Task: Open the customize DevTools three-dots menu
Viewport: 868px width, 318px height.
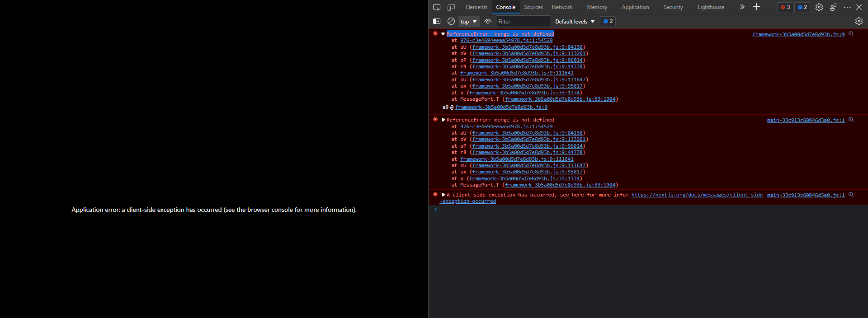Action: click(847, 7)
